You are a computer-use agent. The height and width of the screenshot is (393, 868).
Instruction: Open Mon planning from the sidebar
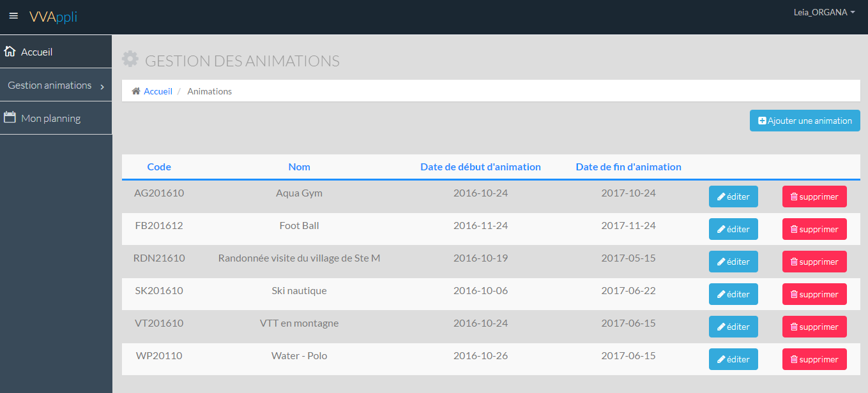point(50,118)
